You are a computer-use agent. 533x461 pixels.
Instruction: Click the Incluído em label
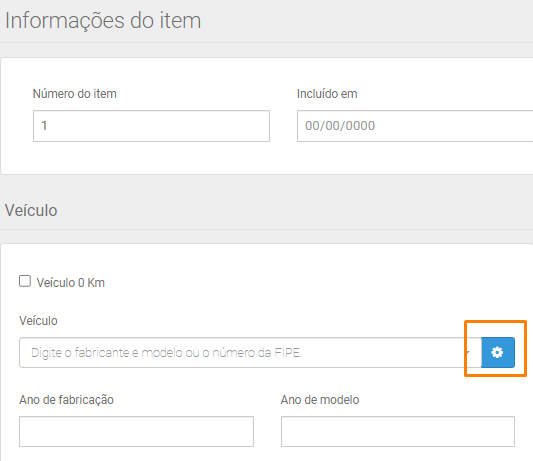click(x=327, y=94)
